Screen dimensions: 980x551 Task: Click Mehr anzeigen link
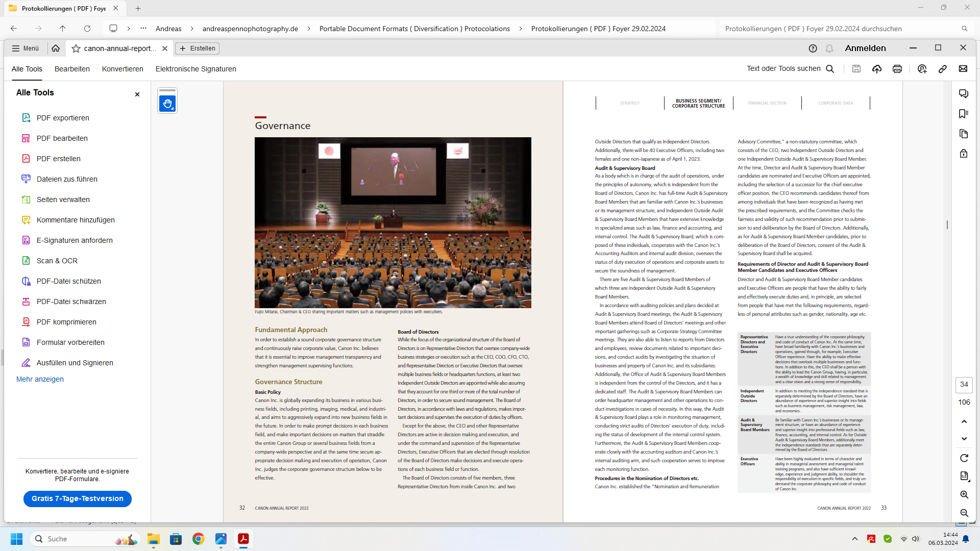(40, 379)
